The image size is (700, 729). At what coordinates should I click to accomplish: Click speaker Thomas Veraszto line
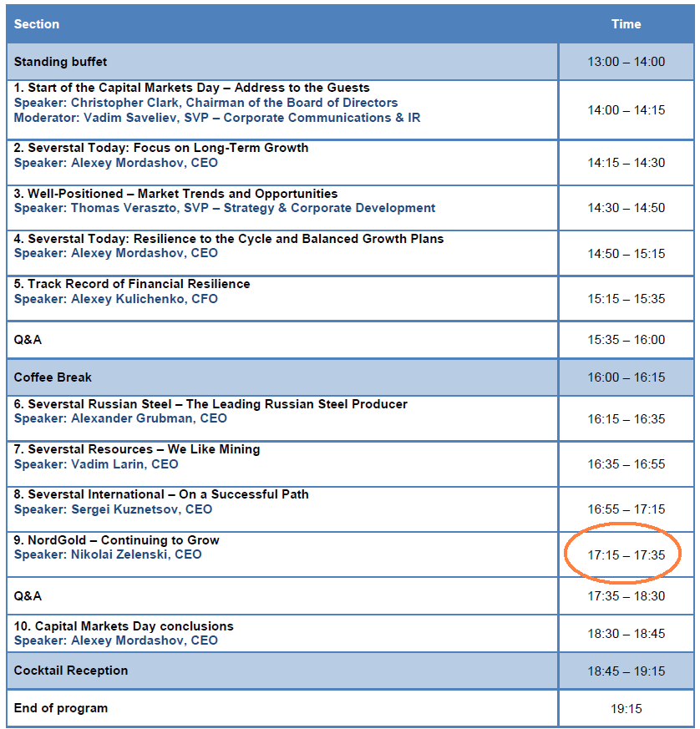click(x=224, y=208)
